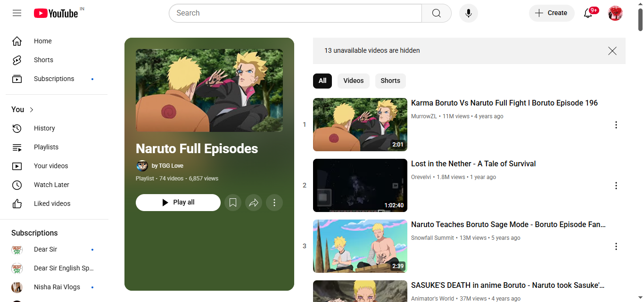Dismiss the unavailable videos hidden notice
Screen dimensions: 644x302
[x=612, y=51]
